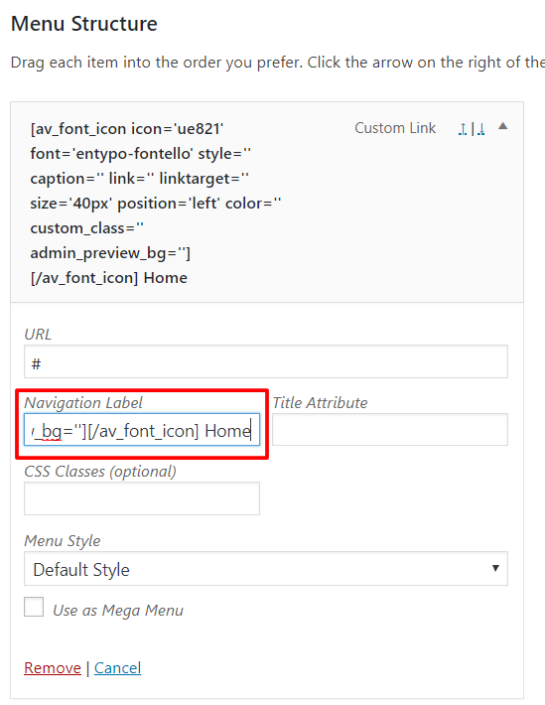
Task: Move the Home menu item down
Action: pyautogui.click(x=481, y=129)
